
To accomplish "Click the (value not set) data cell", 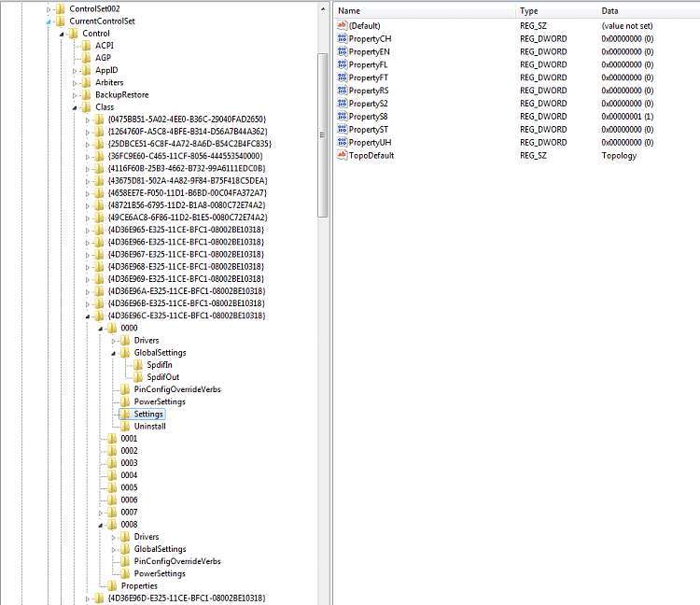I will [x=627, y=26].
